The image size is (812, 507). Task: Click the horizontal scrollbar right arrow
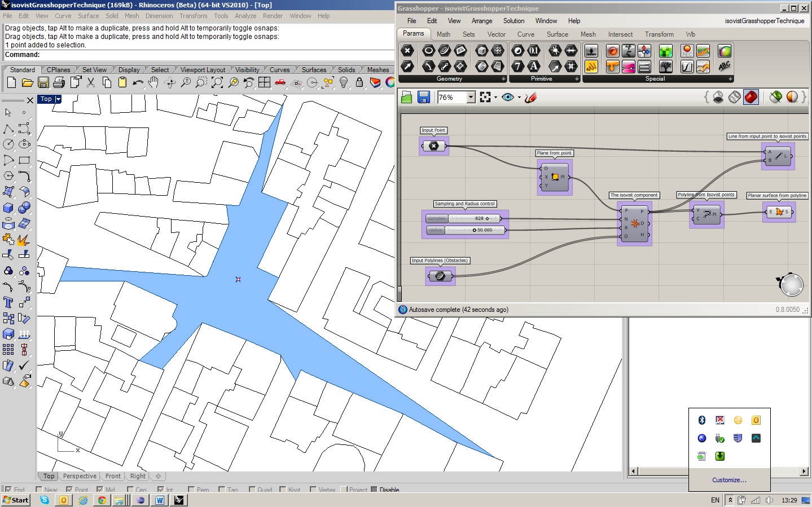click(x=804, y=471)
